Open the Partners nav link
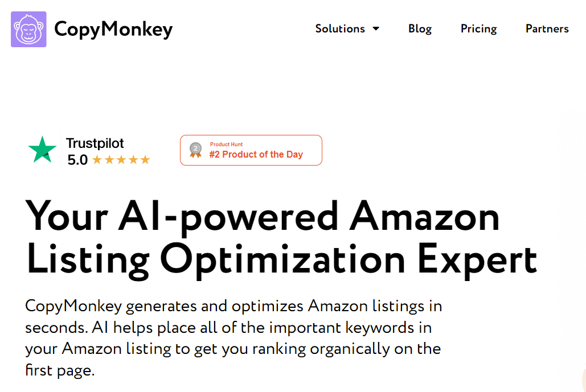This screenshot has height=392, width=586. (x=547, y=29)
